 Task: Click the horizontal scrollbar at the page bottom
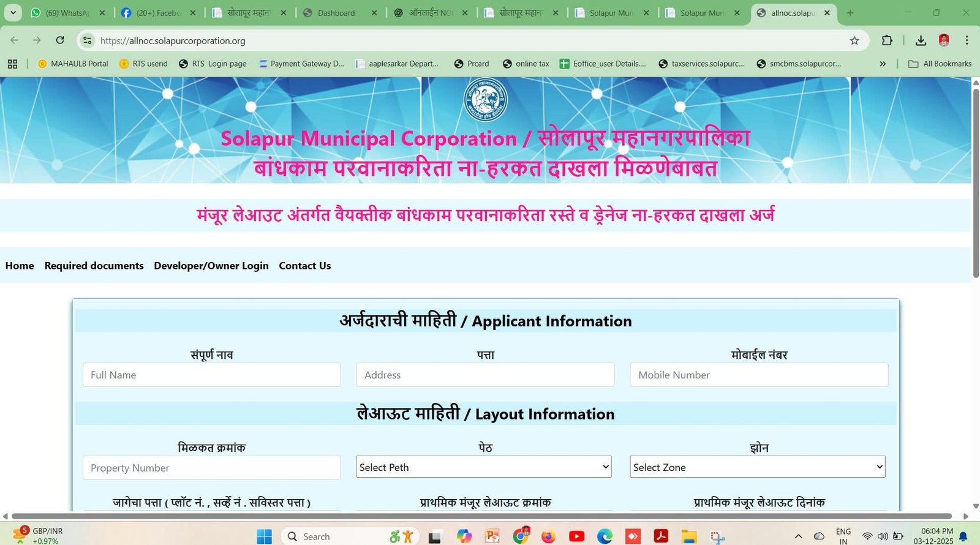481,516
